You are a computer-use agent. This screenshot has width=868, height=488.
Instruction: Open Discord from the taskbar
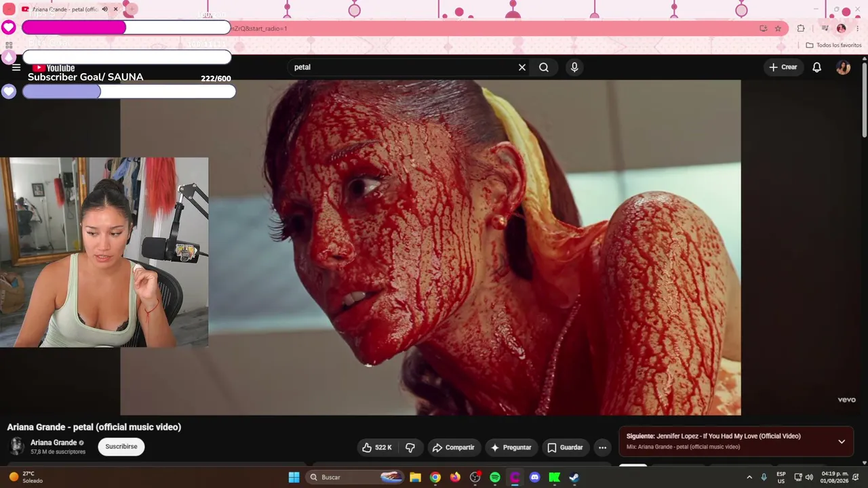pos(534,477)
